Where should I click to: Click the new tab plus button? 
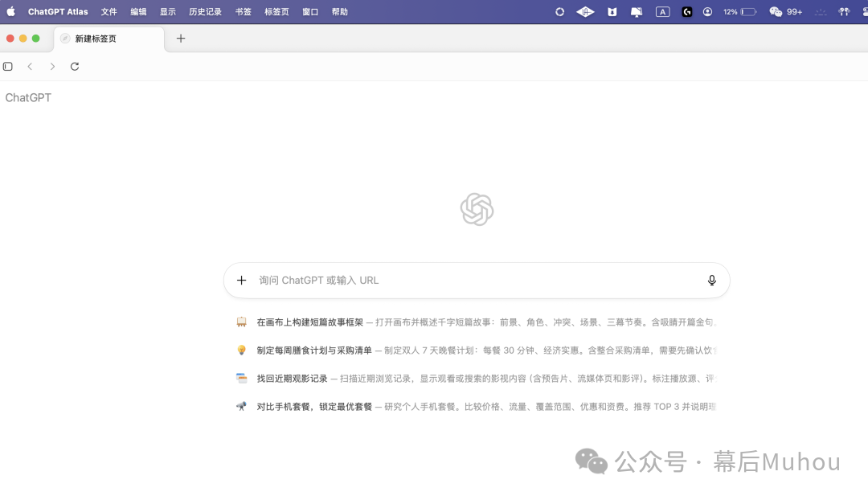tap(180, 38)
